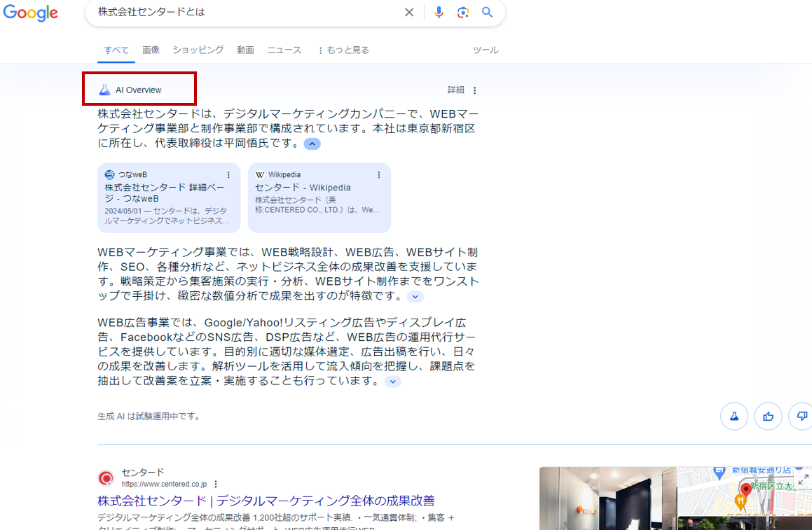Image resolution: width=812 pixels, height=530 pixels.
Task: Switch to the 画像 tab
Action: [x=151, y=50]
